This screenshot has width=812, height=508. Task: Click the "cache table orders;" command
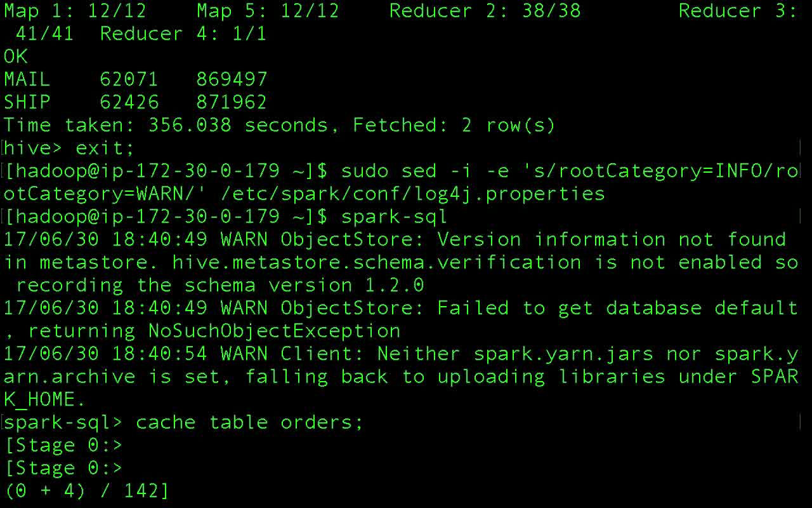[249, 422]
